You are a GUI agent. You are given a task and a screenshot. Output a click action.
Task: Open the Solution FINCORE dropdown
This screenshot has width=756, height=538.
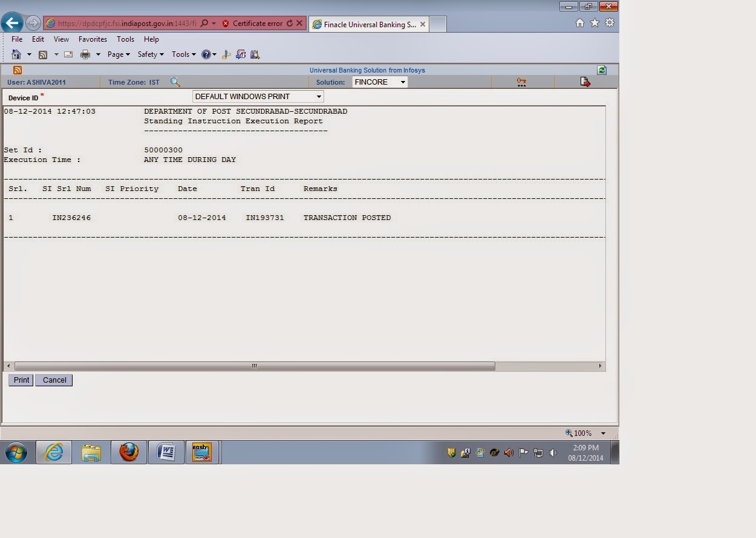(380, 82)
